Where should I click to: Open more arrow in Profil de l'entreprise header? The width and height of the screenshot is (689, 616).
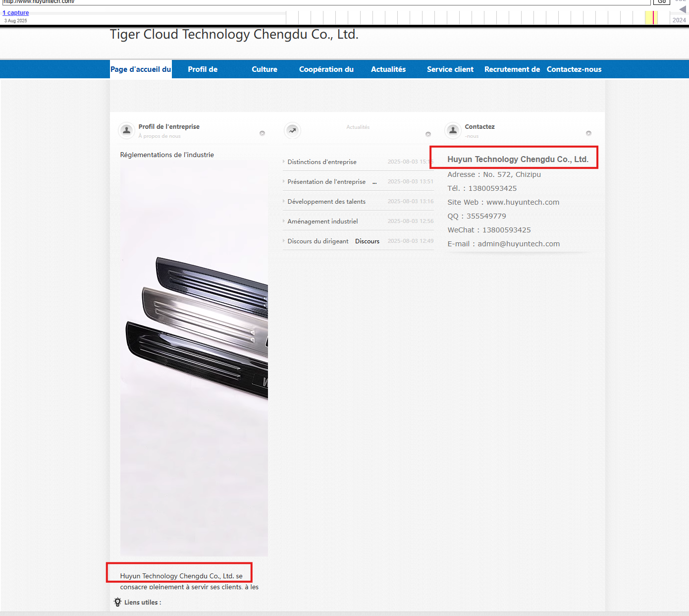262,133
